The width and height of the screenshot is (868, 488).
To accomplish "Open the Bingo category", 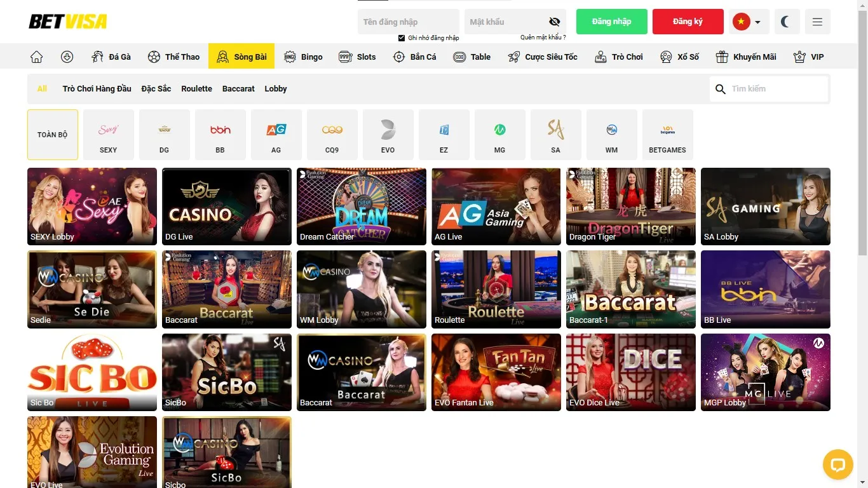I will tap(304, 57).
